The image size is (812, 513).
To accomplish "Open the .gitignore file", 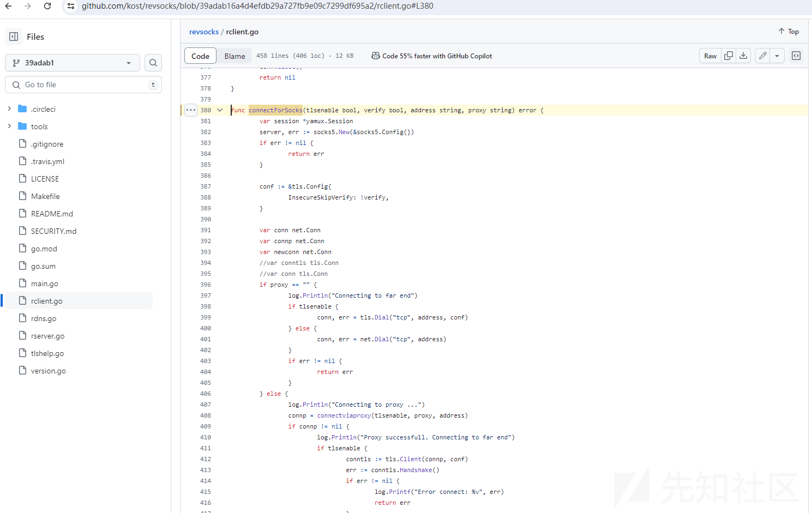I will 47,144.
